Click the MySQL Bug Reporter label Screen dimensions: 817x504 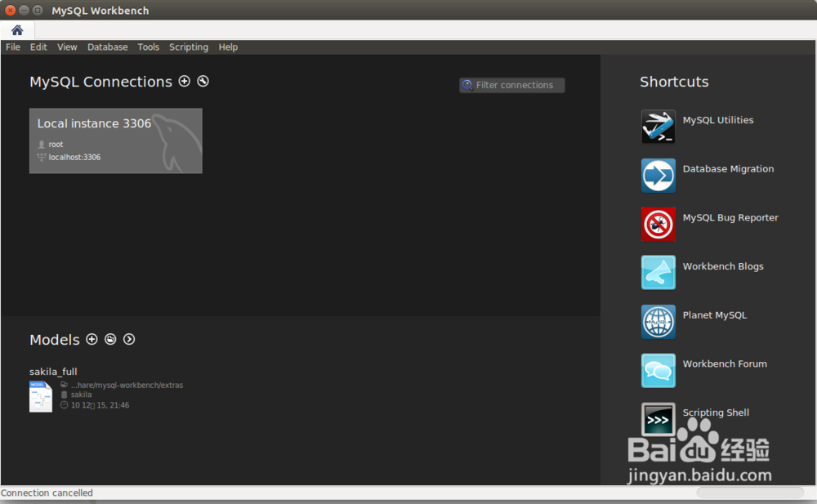coord(730,218)
